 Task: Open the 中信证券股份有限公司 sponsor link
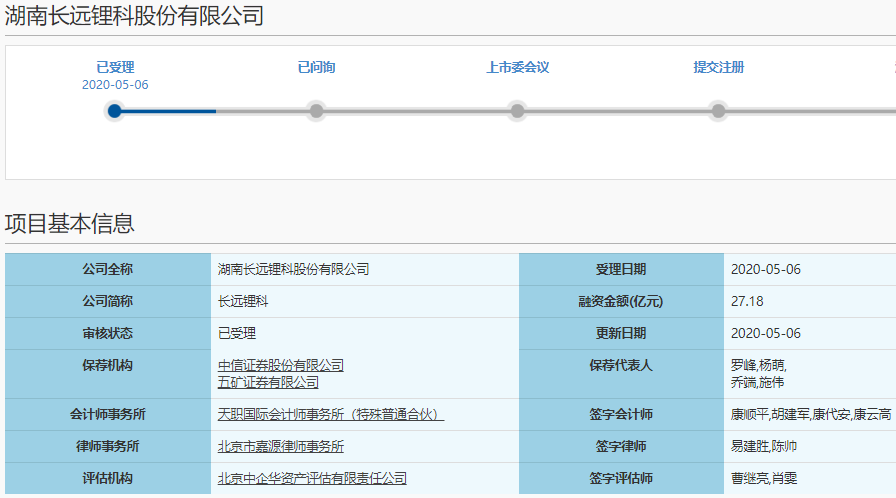(x=281, y=366)
